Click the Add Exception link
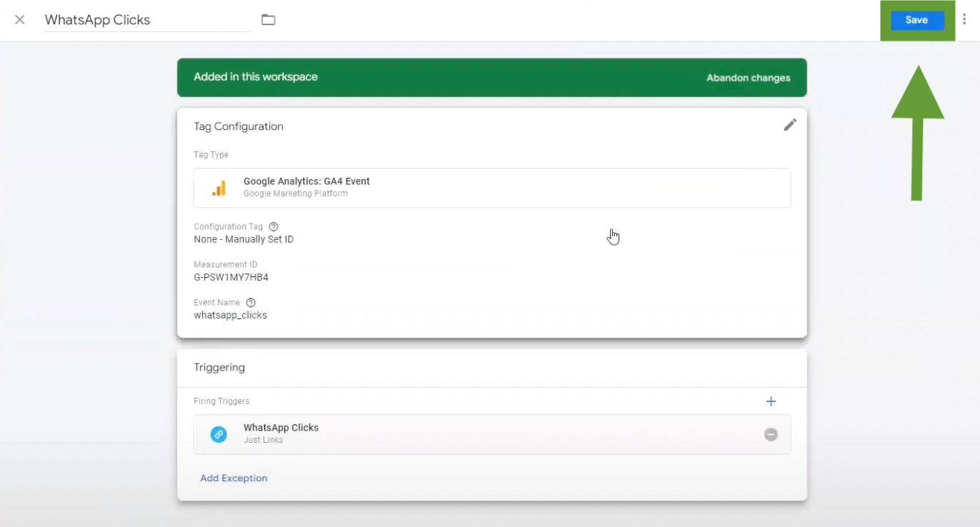 (x=234, y=478)
